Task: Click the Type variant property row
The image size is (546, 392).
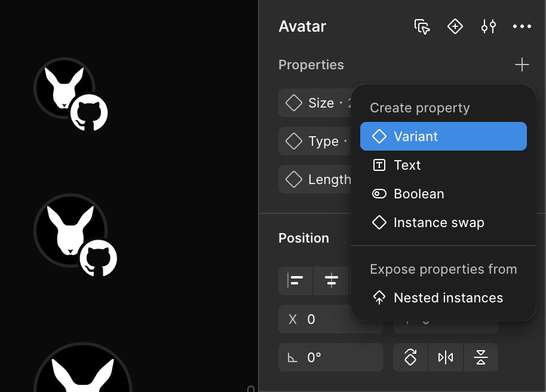Action: click(x=315, y=141)
